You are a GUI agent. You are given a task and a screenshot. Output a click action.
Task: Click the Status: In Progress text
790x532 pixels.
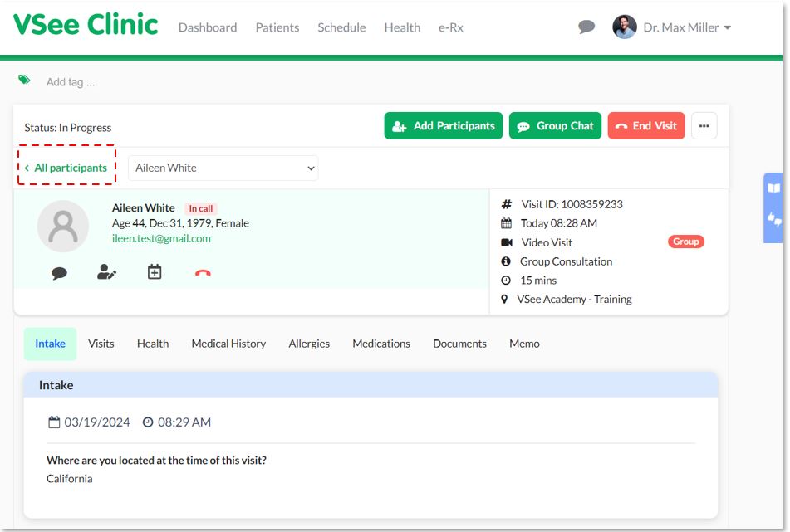[x=68, y=128]
